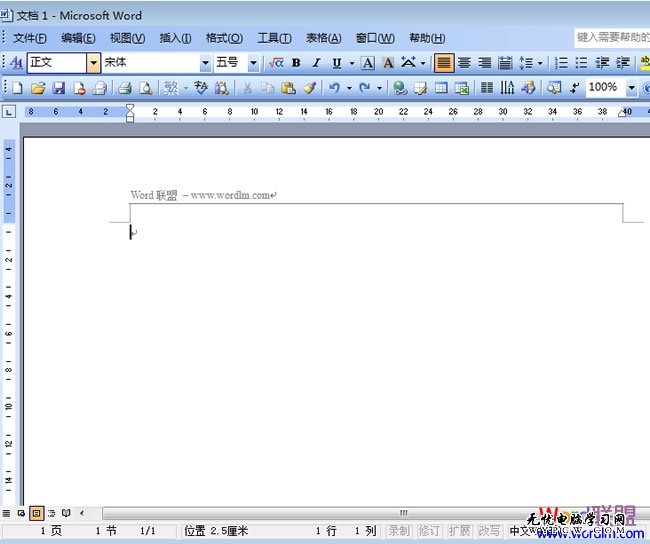Right-align the paragraph
Image resolution: width=650 pixels, height=544 pixels.
(485, 63)
